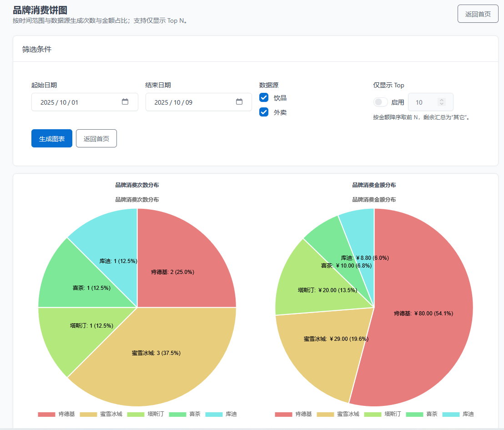Toggle 喜茶 legend swatch in right chart
The image size is (504, 430).
[x=414, y=415]
